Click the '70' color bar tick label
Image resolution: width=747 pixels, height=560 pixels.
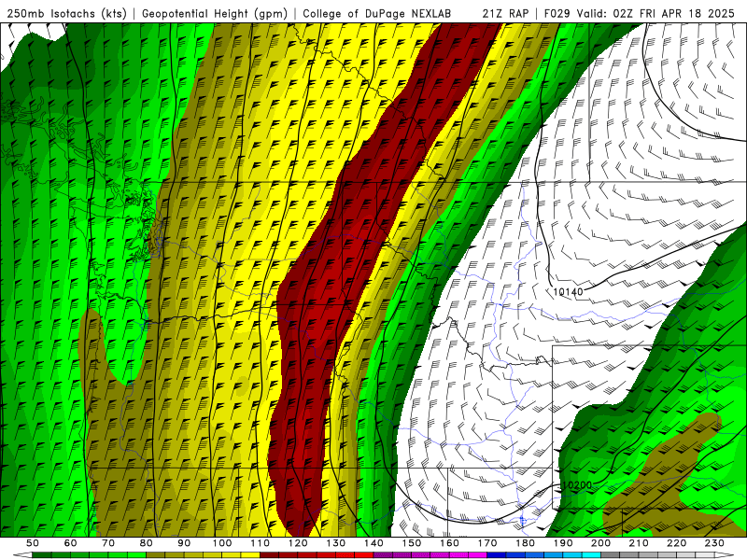(x=108, y=543)
